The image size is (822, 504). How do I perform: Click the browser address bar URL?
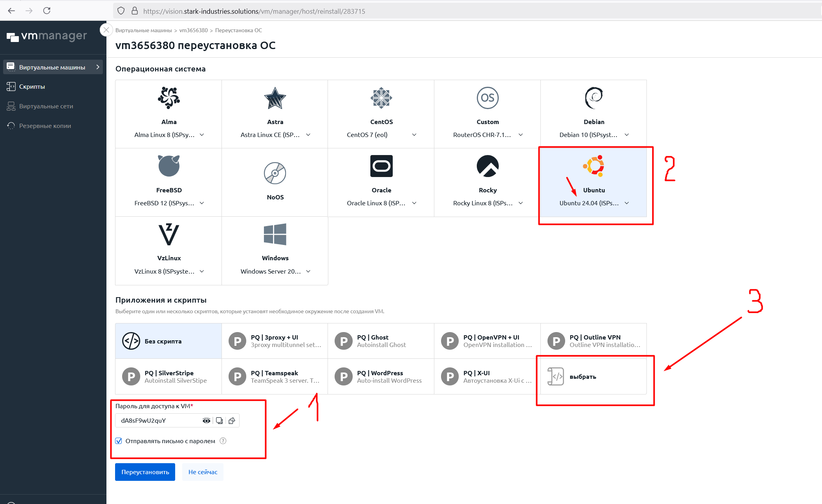click(x=254, y=11)
